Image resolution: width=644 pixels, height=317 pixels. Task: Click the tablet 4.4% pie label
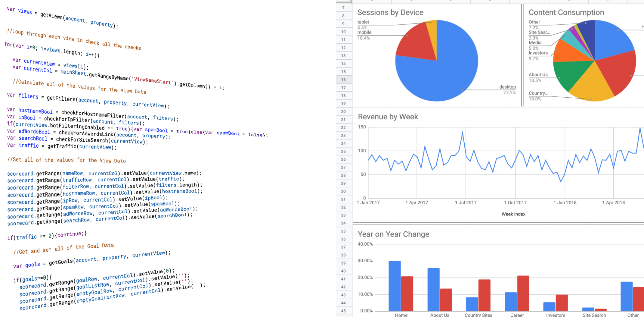[363, 25]
